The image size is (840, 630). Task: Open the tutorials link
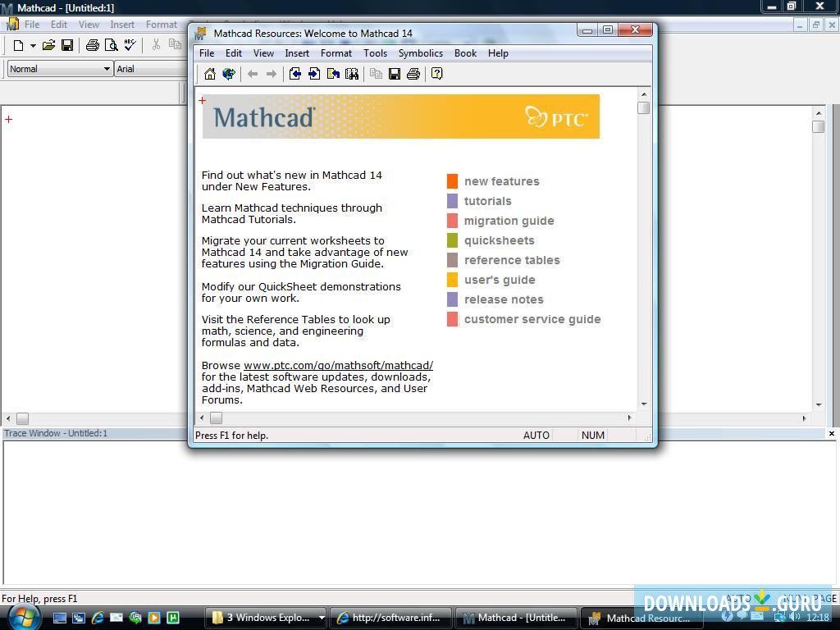487,201
